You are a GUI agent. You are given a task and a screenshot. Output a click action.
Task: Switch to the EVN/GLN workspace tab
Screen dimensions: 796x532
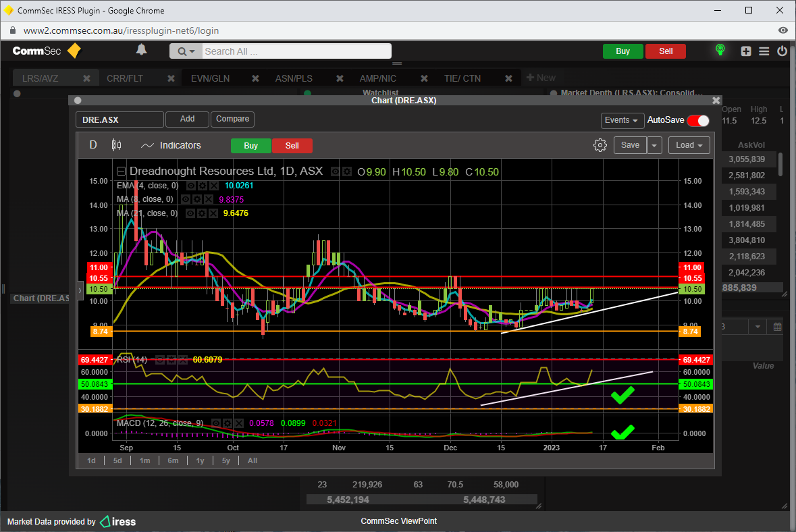(x=210, y=79)
